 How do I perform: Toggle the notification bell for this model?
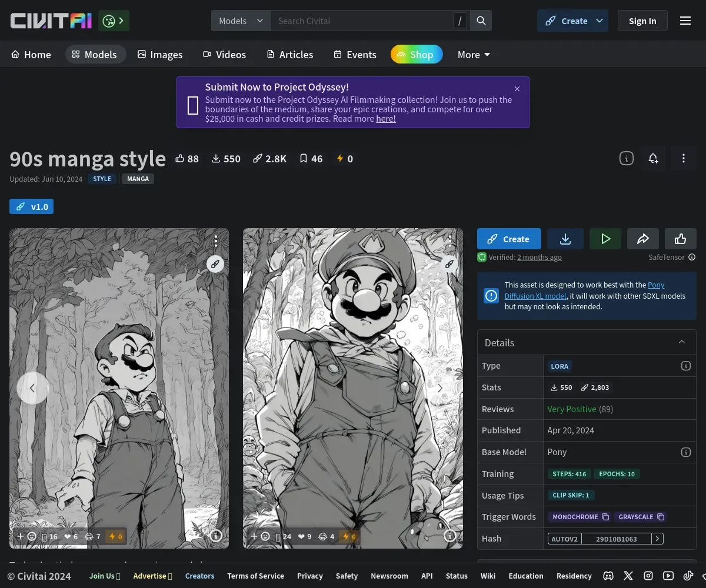tap(653, 158)
